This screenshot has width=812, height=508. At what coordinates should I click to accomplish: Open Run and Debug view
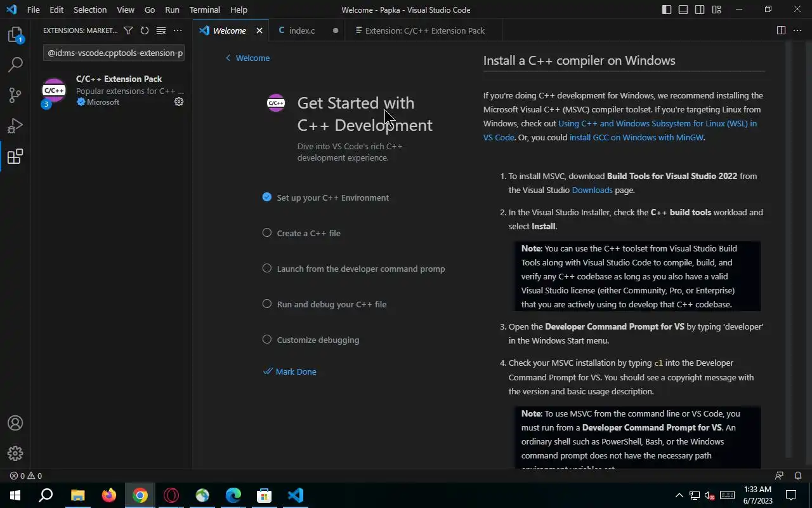point(15,126)
